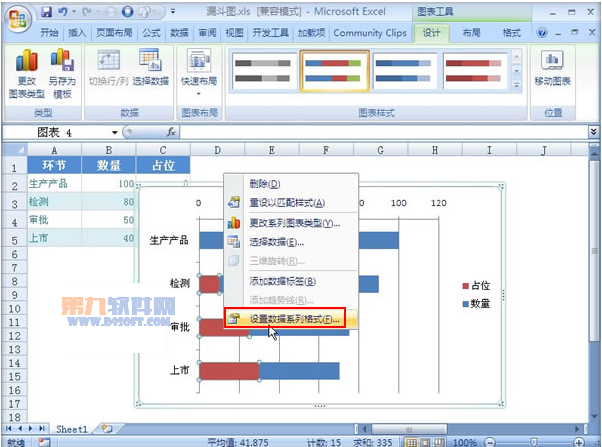Open Excel Help question mark icon
602x447 pixels.
pos(542,33)
